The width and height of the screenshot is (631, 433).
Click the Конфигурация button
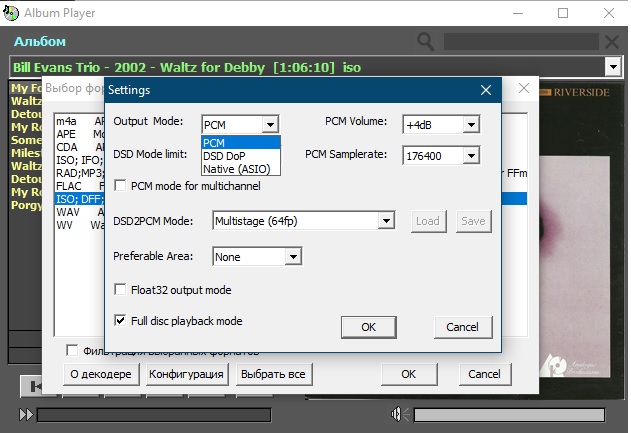tap(186, 374)
